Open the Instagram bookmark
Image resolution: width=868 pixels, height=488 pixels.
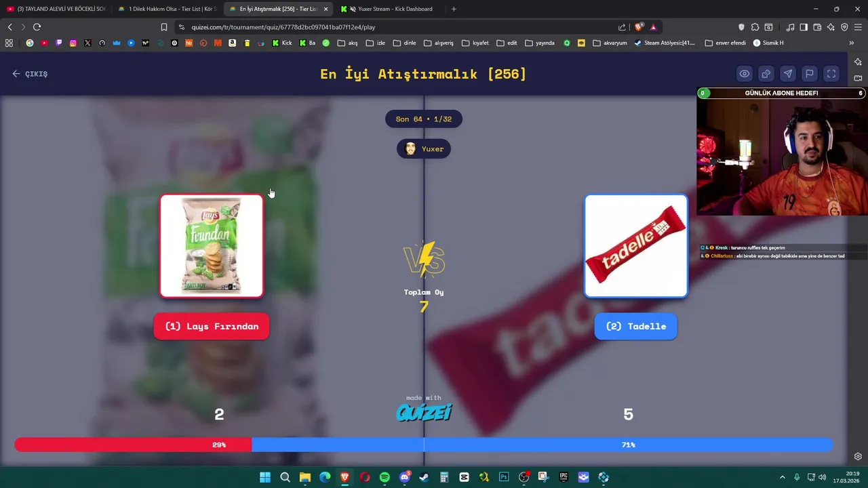pos(73,43)
